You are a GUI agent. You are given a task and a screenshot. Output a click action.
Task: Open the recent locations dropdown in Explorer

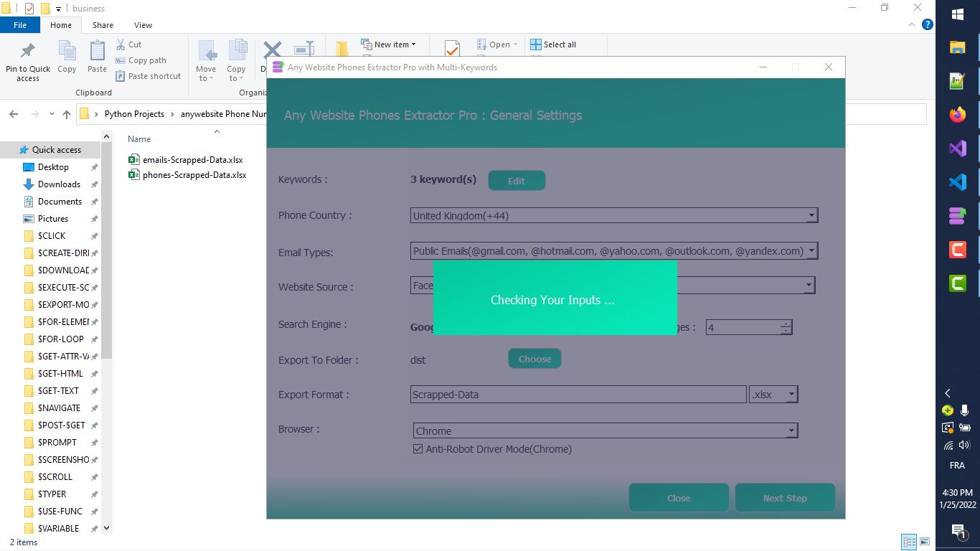point(52,114)
